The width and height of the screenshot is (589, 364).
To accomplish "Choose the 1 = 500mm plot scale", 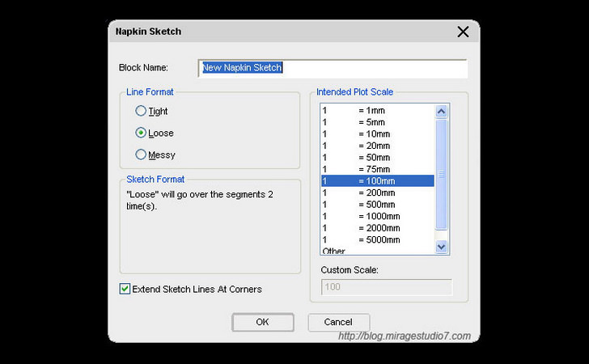I will (378, 205).
